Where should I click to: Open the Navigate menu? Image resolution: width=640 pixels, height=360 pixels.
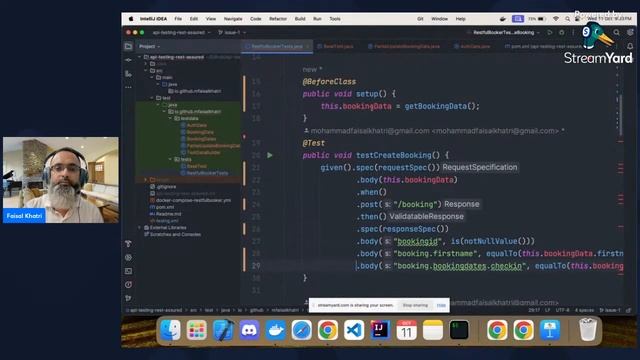[233, 19]
